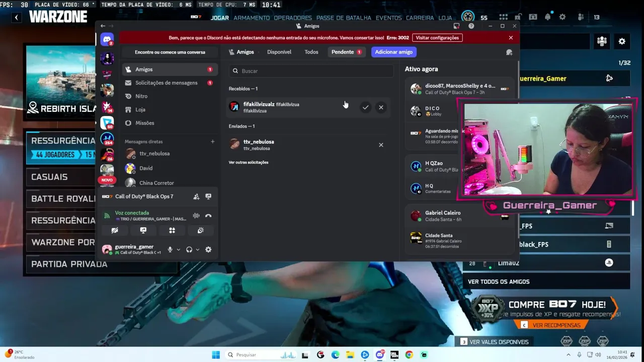
Task: Open Encontre ou comece uma conversa search
Action: click(x=170, y=52)
